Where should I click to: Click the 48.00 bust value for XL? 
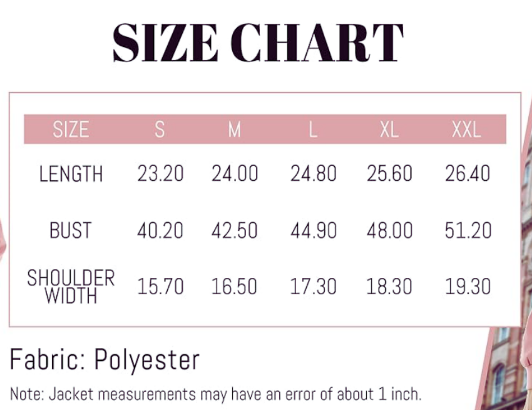[x=389, y=230]
